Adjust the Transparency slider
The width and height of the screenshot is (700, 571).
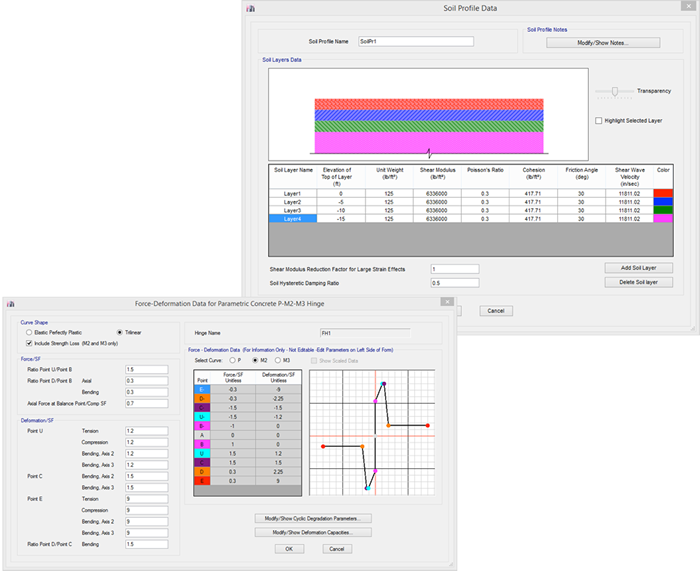pyautogui.click(x=615, y=92)
